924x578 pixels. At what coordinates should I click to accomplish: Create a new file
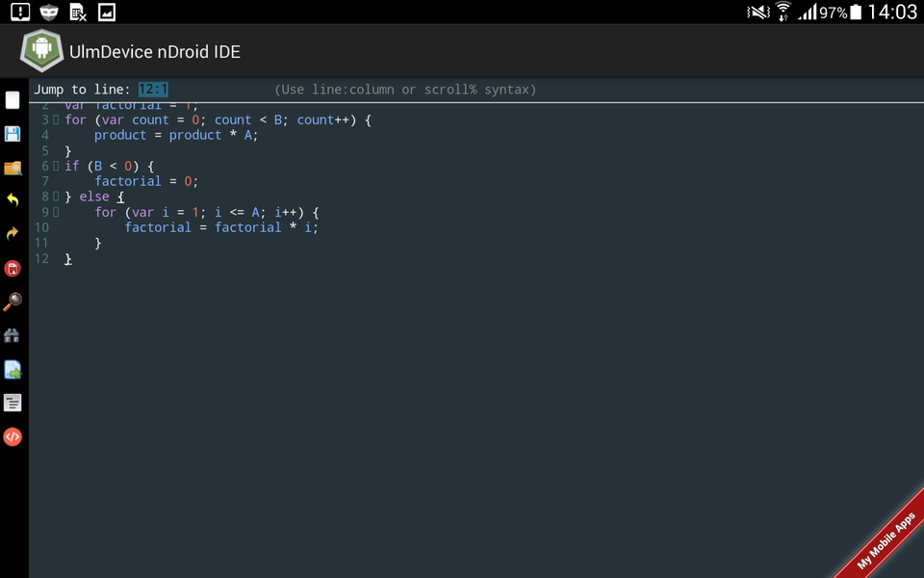point(13,100)
